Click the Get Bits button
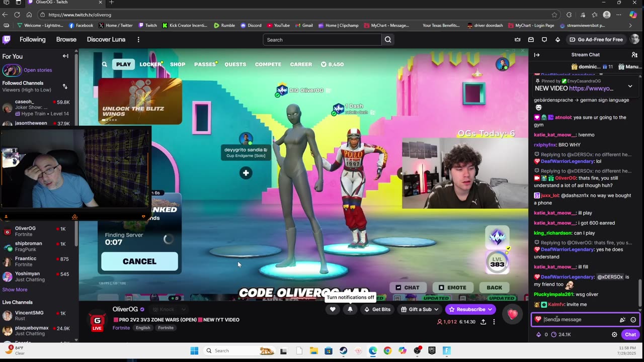 (377, 309)
